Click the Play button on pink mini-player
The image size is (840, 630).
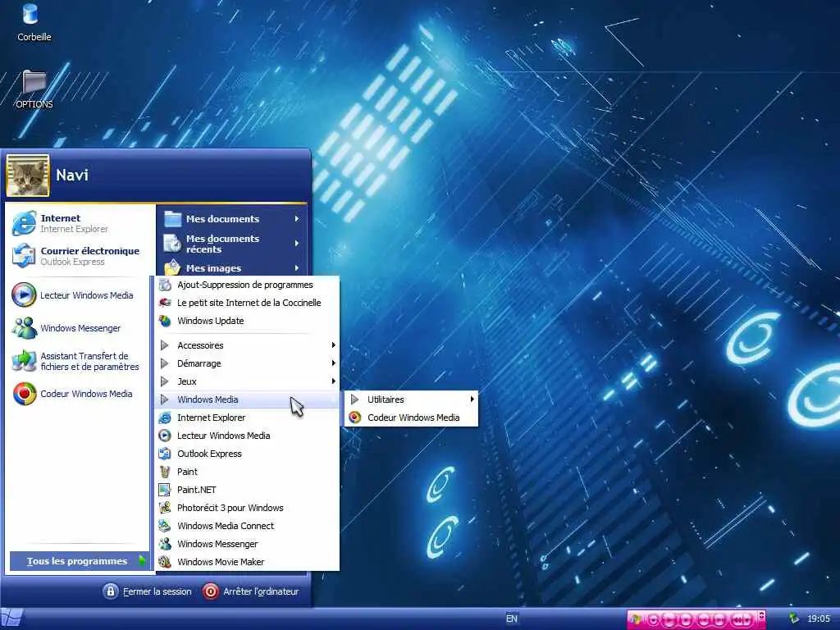669,620
